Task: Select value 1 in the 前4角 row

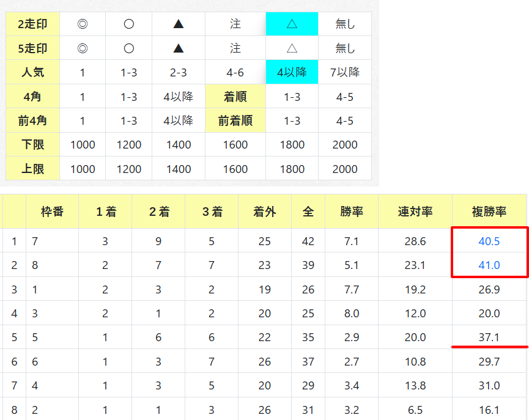Action: pyautogui.click(x=83, y=120)
